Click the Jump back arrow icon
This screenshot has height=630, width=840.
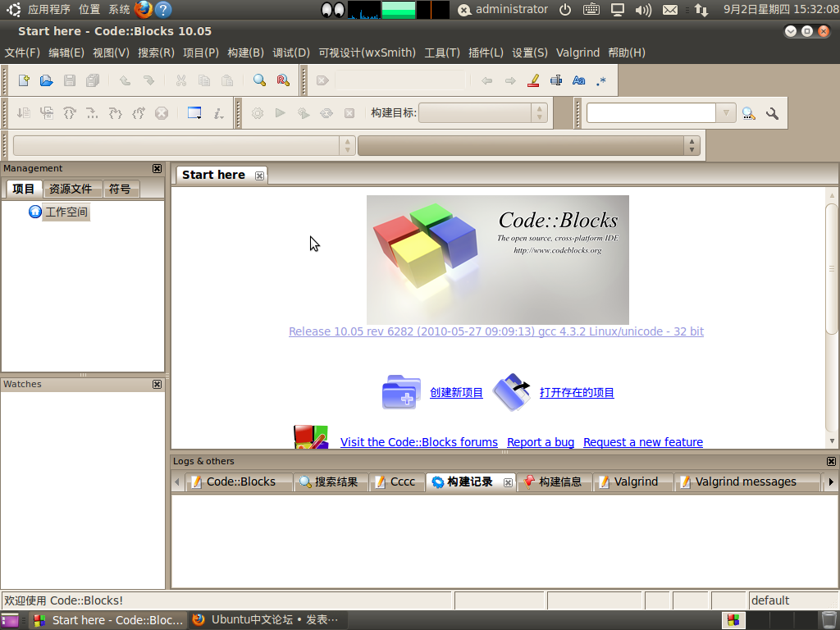pyautogui.click(x=486, y=81)
